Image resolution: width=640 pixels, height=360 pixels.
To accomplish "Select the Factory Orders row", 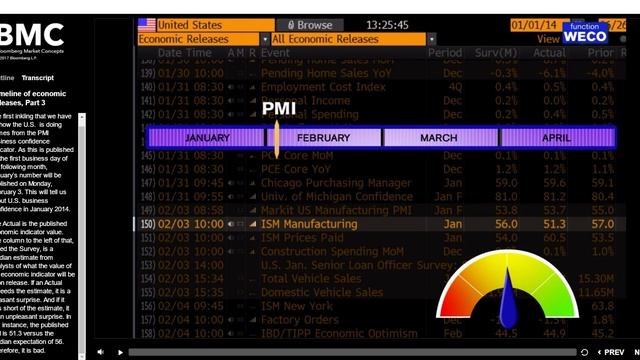I will click(380, 320).
